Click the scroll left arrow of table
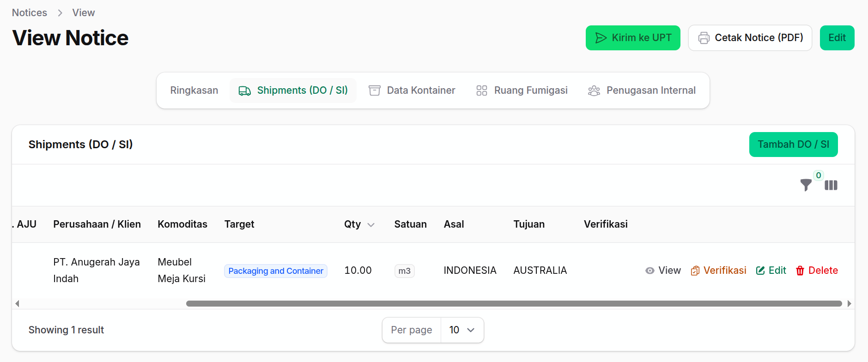Screen dimensions: 868x362 coord(17,304)
